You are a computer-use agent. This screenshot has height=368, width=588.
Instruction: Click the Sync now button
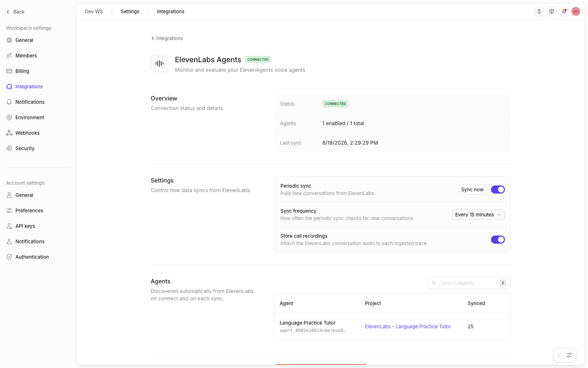tap(472, 190)
